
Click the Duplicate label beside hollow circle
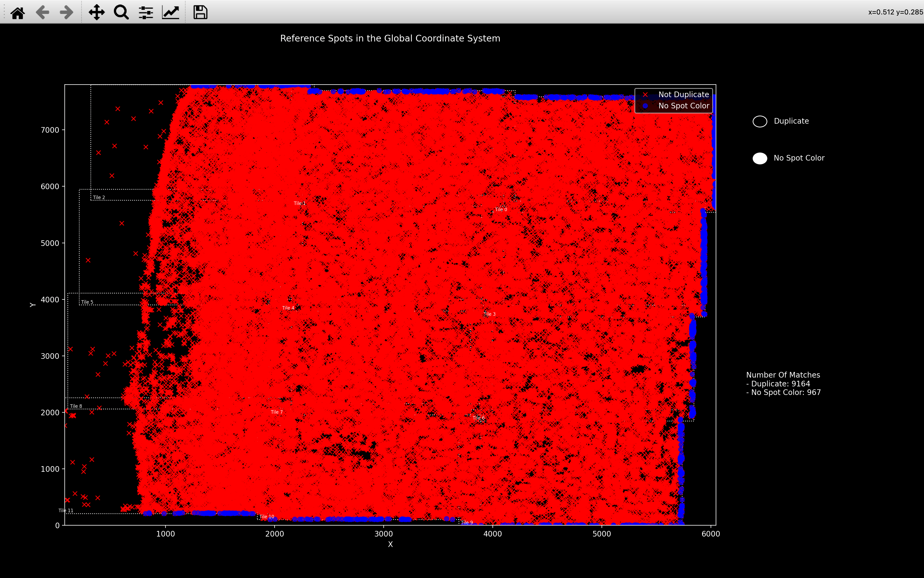(791, 121)
